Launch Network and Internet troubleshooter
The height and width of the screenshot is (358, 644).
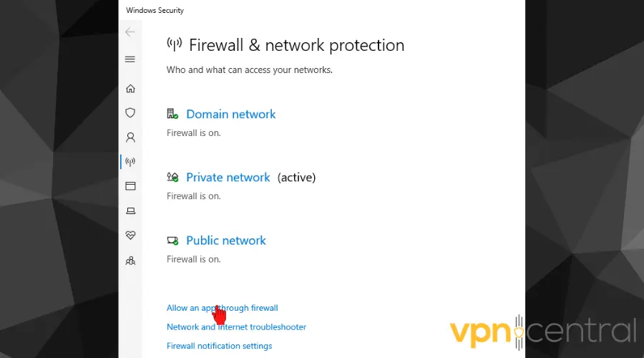236,327
